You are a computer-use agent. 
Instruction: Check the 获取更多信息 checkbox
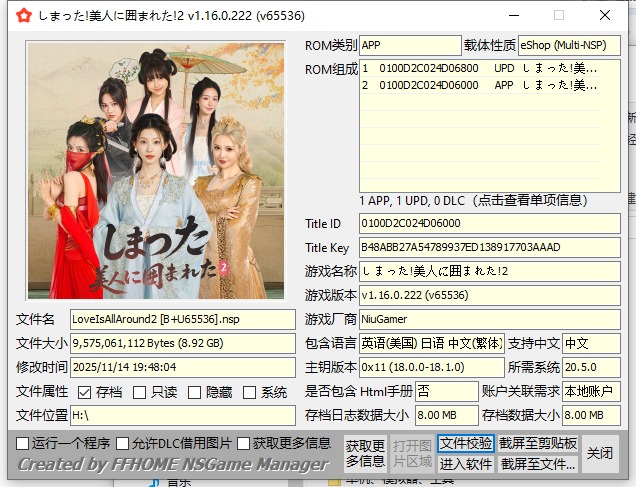pos(243,443)
